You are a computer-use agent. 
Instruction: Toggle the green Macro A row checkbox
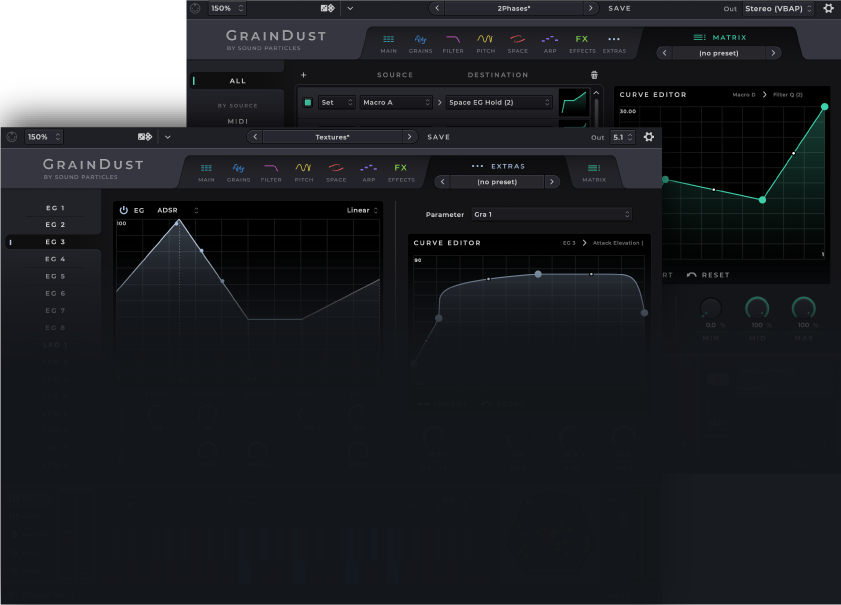pyautogui.click(x=307, y=102)
